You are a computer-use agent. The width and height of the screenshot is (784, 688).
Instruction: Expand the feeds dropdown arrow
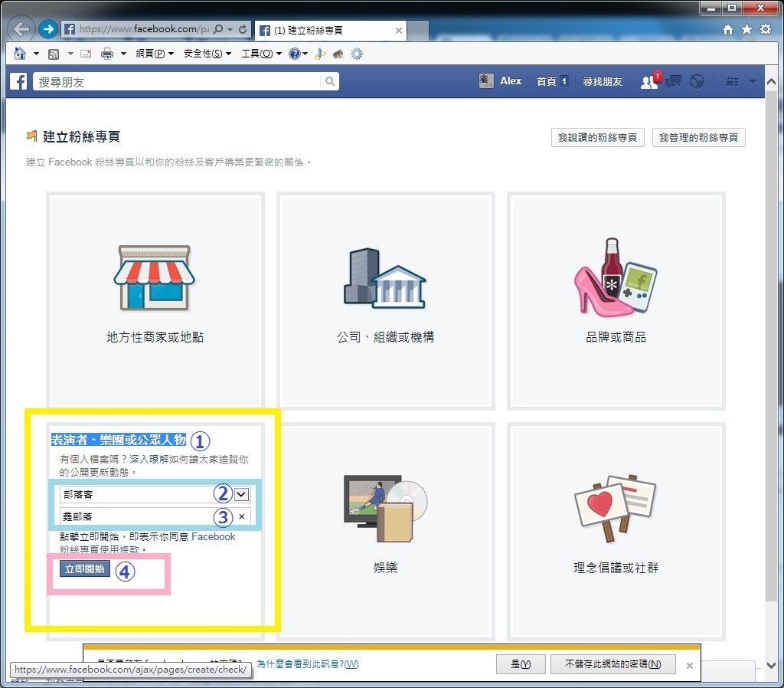tap(70, 54)
